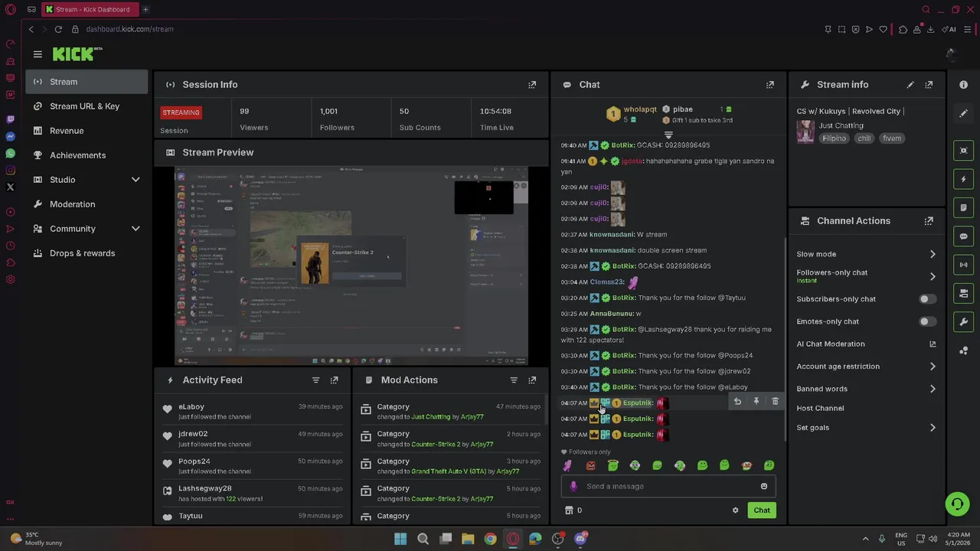The image size is (980, 551).
Task: Insert the purple praying hands emote
Action: [567, 465]
